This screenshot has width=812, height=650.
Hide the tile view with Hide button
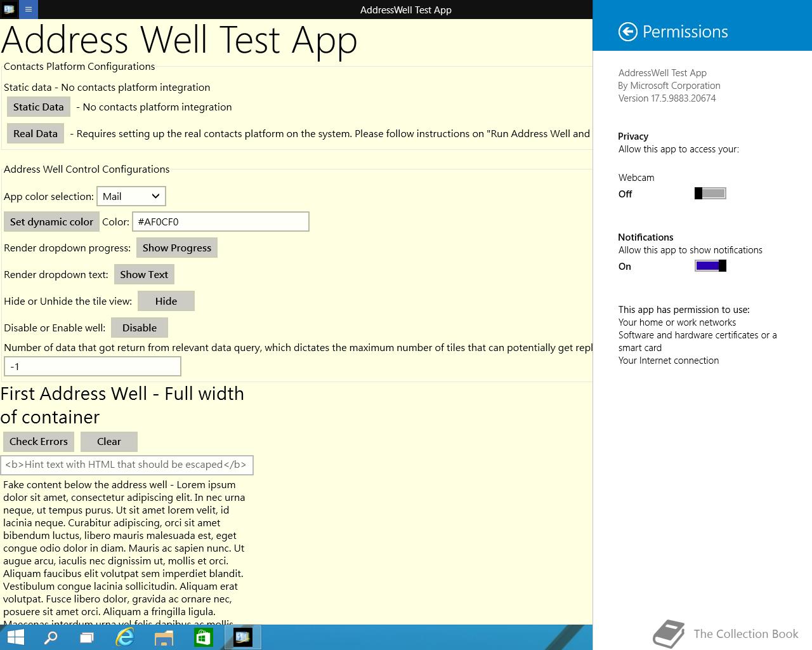(x=166, y=301)
